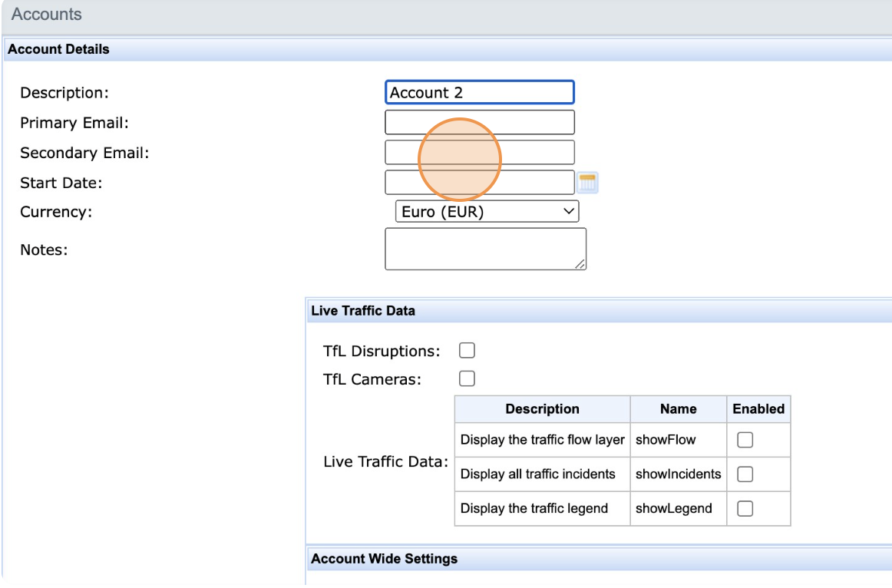Image resolution: width=892 pixels, height=588 pixels.
Task: Click the Name column header
Action: pyautogui.click(x=678, y=409)
